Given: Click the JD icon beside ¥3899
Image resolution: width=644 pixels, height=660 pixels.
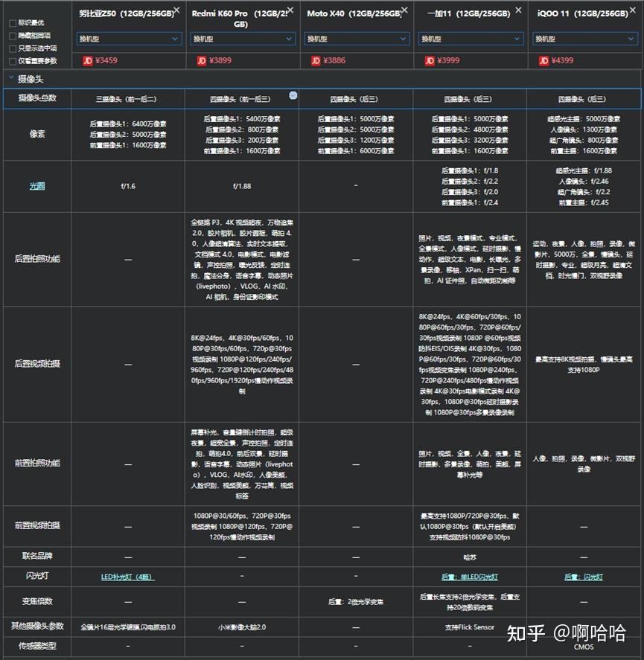Looking at the screenshot, I should tap(201, 61).
